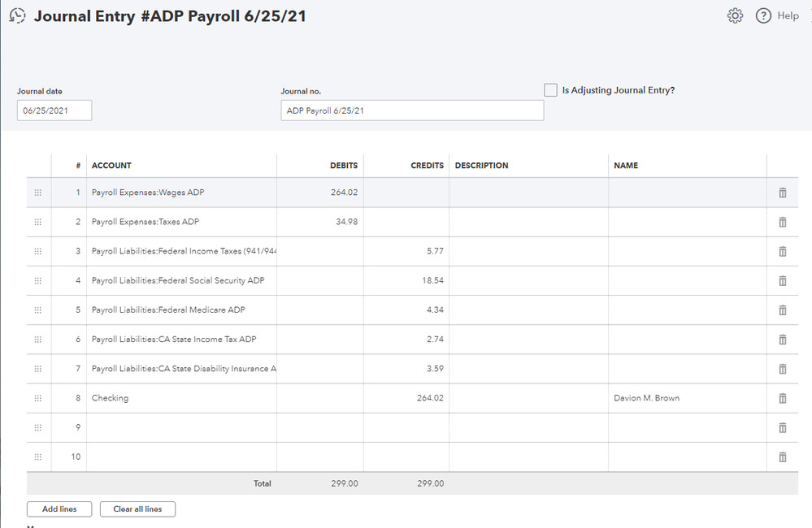Remove empty line 10 with trash icon

click(x=783, y=457)
